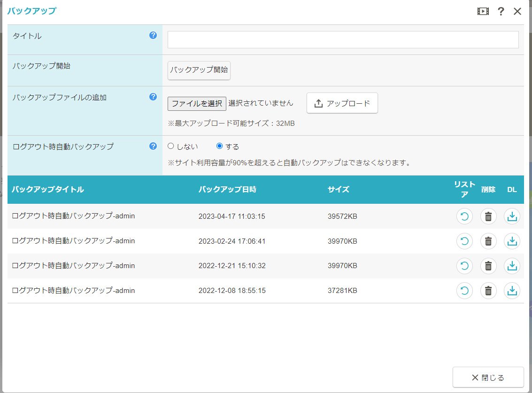Delete the 2022-12-08 18:55:15 backup

pos(488,291)
